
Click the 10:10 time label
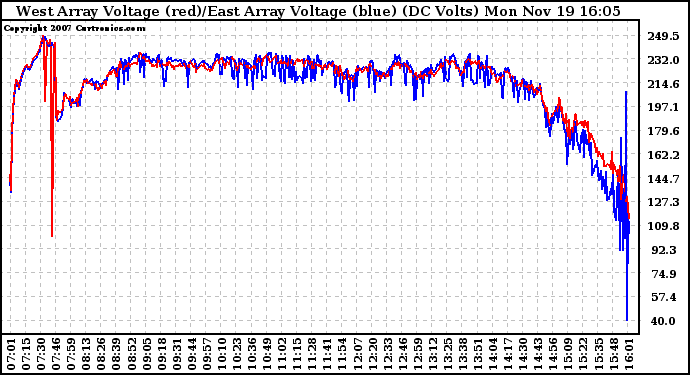(222, 354)
